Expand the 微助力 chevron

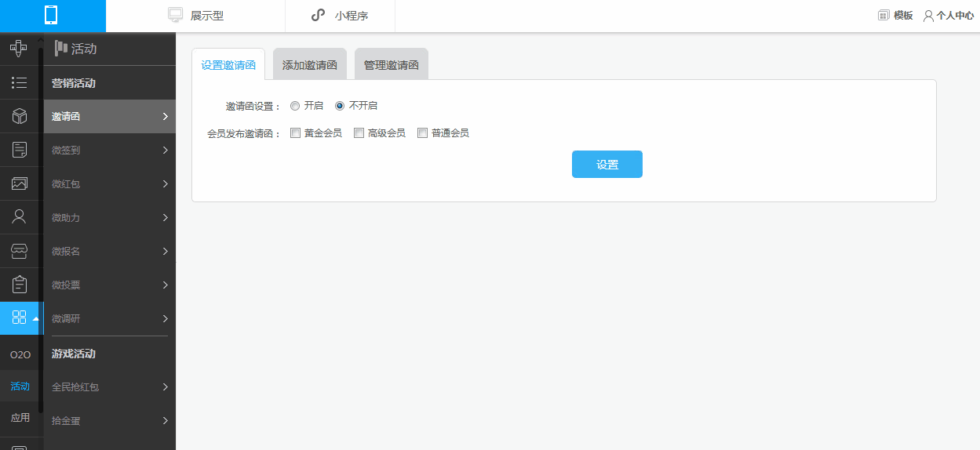166,218
